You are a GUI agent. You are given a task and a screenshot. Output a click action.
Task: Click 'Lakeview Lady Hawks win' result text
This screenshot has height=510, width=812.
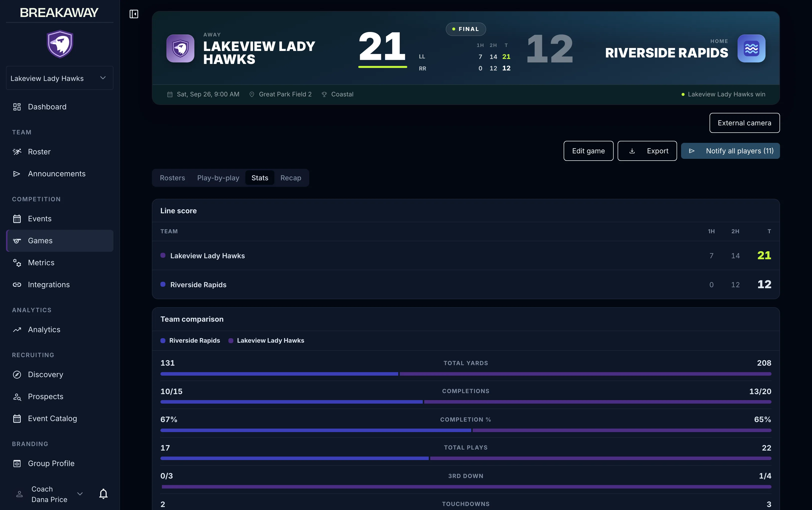point(726,94)
